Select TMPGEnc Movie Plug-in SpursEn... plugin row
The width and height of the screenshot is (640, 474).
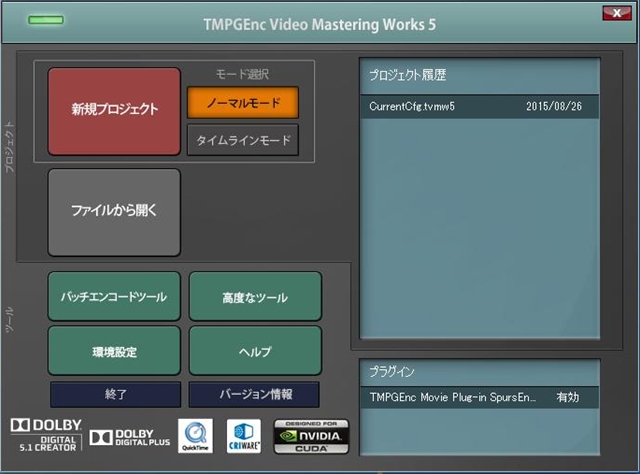[480, 397]
